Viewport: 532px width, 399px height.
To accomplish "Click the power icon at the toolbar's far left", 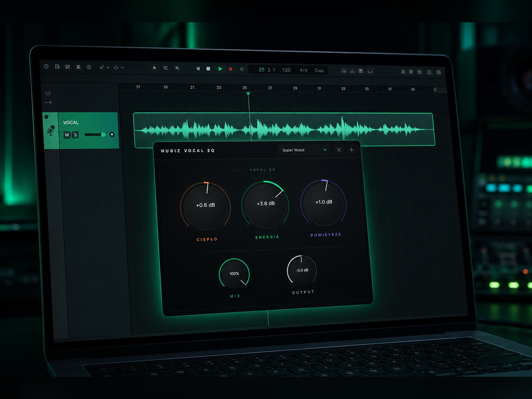I will 46,66.
